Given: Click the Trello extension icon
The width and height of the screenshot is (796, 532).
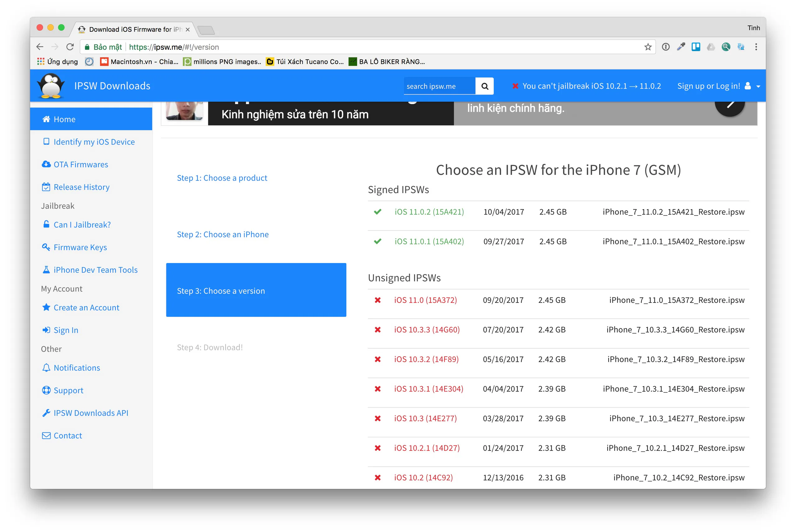Looking at the screenshot, I should [696, 47].
